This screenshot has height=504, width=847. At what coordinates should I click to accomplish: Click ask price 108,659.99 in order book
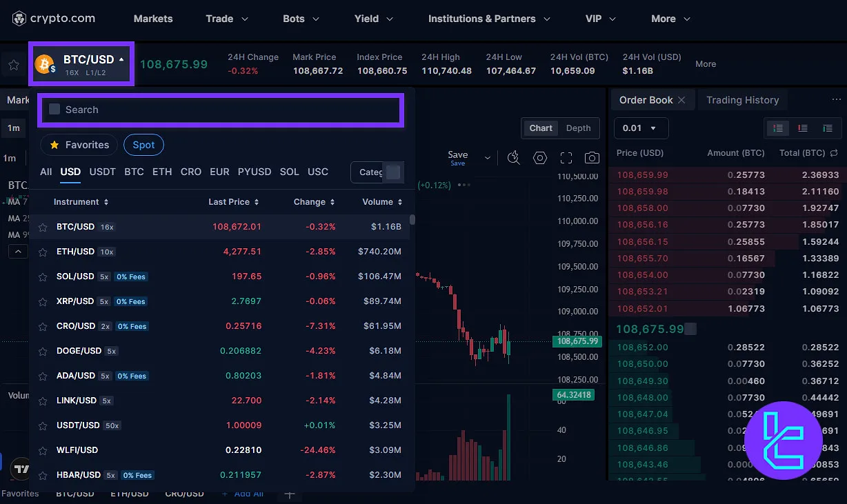pos(642,175)
